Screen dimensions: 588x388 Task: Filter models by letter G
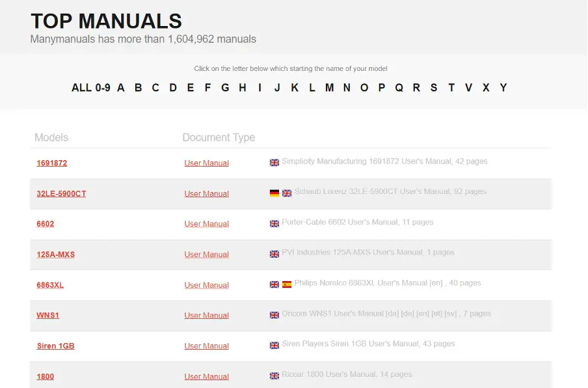[225, 87]
